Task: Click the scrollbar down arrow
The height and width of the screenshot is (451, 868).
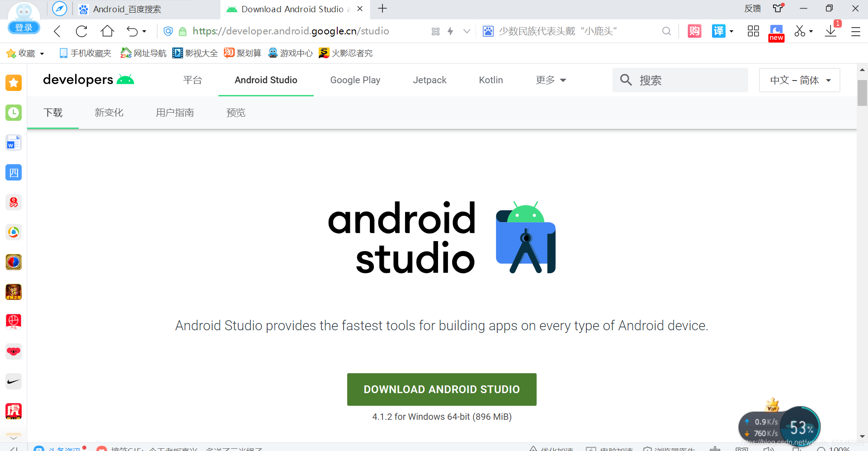Action: 862,437
